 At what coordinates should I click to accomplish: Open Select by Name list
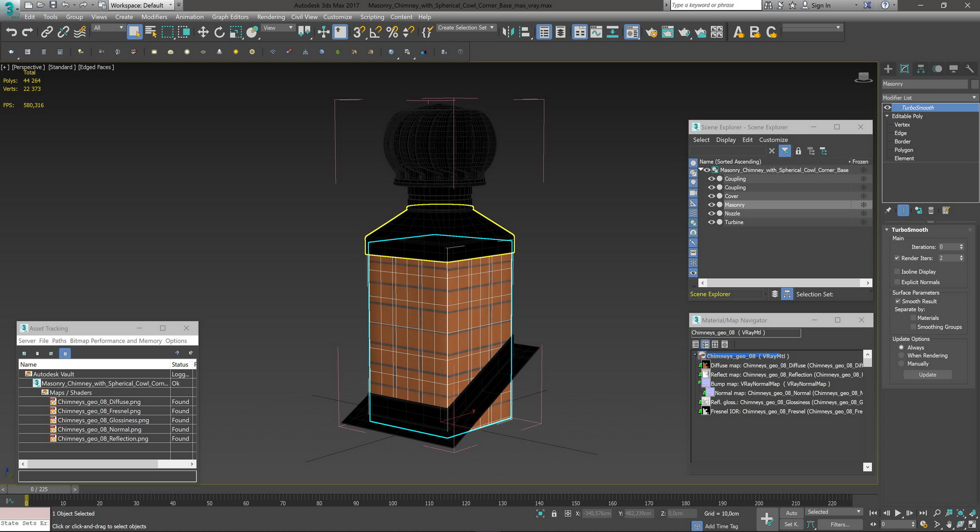(x=151, y=32)
